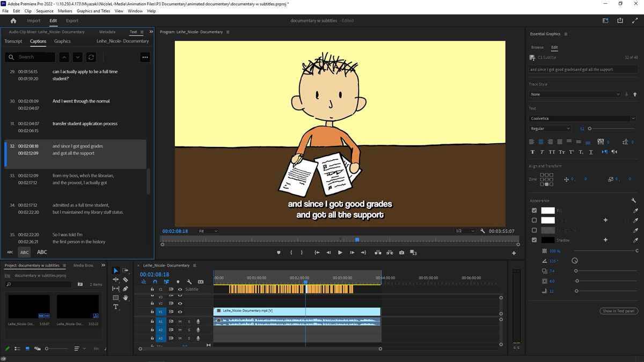Select caption 33 from my boss
Viewport: 644px width, 362px height.
tap(75, 179)
